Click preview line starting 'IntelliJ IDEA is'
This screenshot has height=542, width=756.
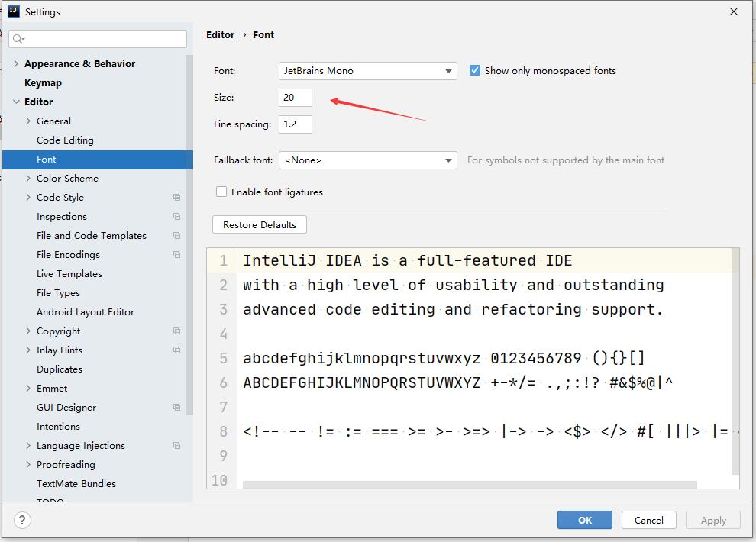pos(408,260)
